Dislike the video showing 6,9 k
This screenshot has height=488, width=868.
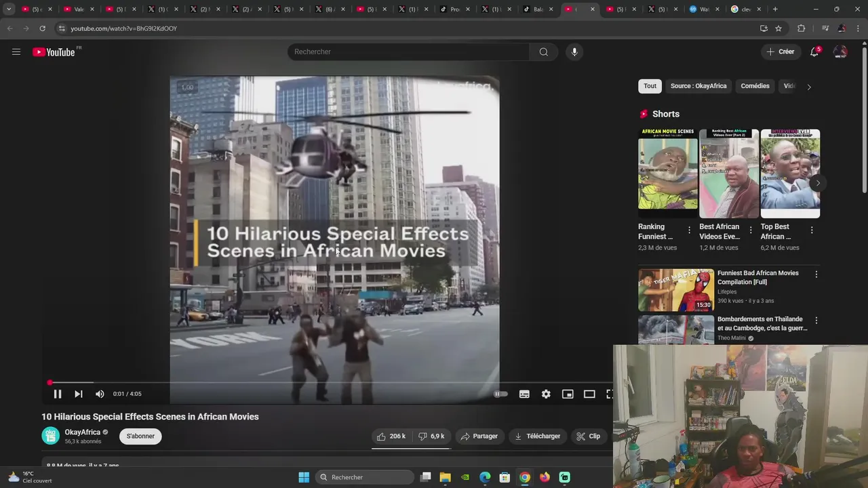pos(431,436)
